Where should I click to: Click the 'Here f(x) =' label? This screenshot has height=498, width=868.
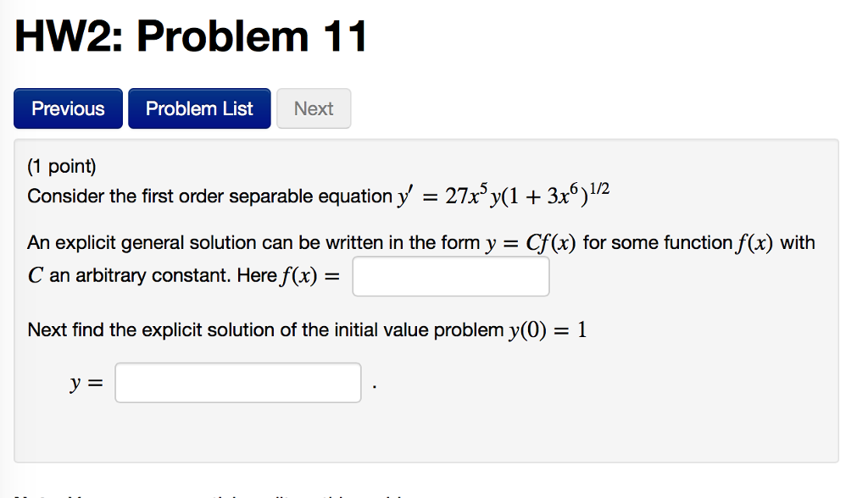click(x=301, y=276)
